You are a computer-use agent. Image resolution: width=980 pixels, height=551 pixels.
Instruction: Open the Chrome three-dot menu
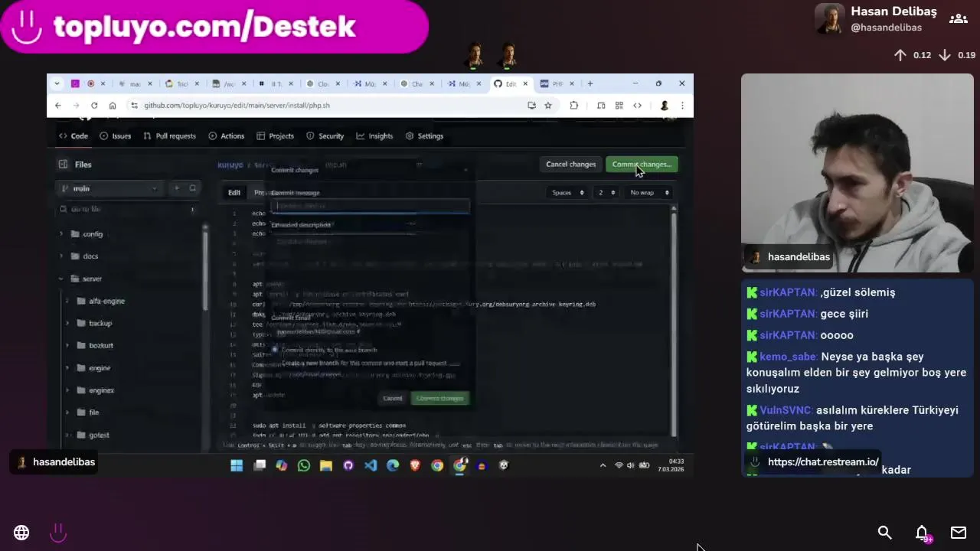point(682,106)
